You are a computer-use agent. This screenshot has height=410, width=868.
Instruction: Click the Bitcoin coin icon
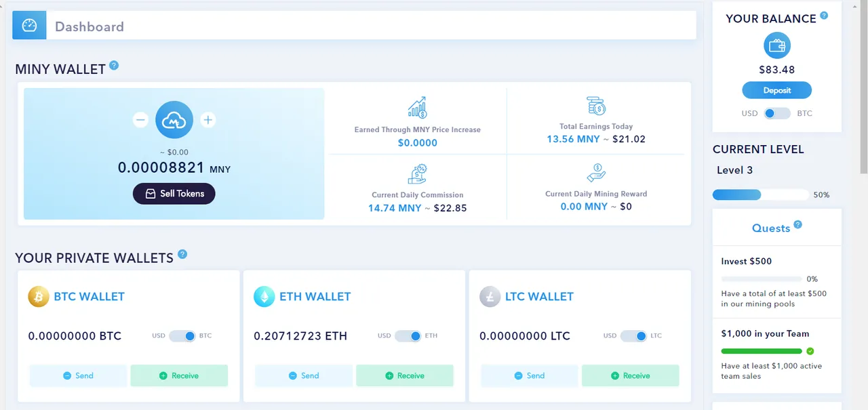tap(39, 296)
